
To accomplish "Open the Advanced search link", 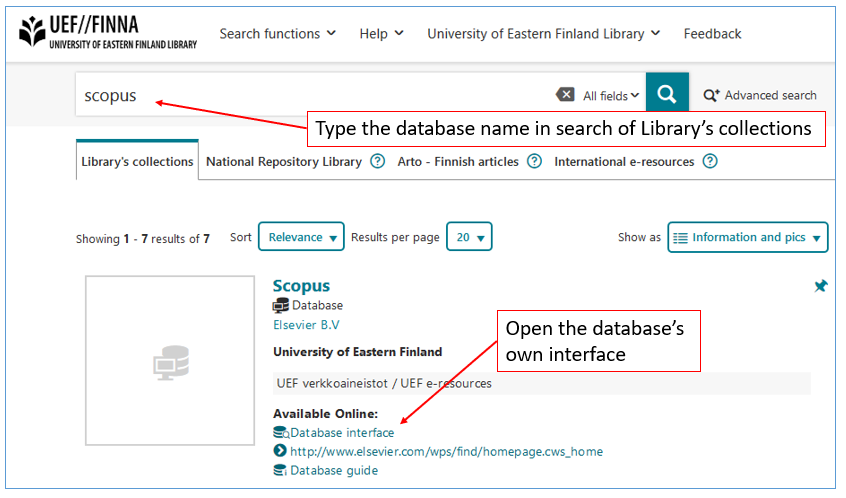I will point(770,95).
